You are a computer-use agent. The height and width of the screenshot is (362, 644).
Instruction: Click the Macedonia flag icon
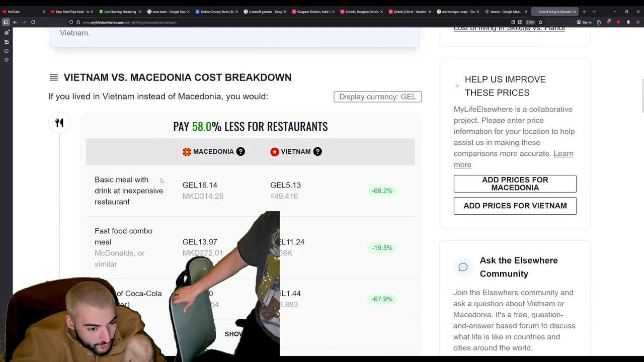(x=187, y=152)
